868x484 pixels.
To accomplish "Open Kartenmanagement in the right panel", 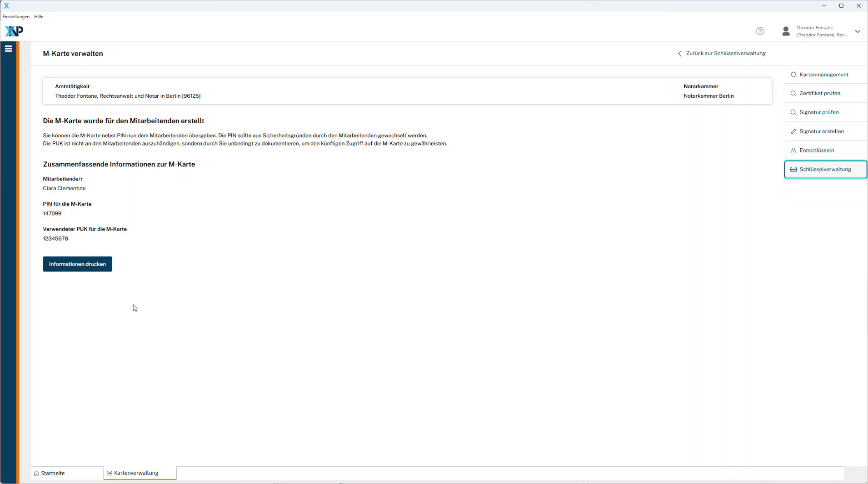I will 823,75.
